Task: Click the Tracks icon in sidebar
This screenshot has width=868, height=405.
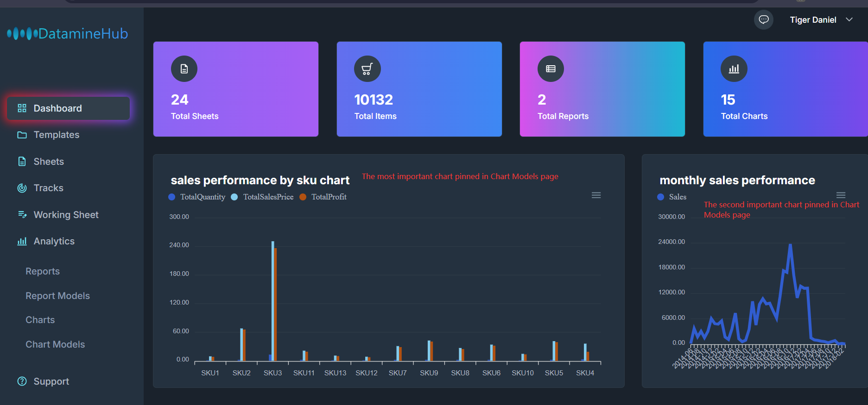Action: (22, 188)
